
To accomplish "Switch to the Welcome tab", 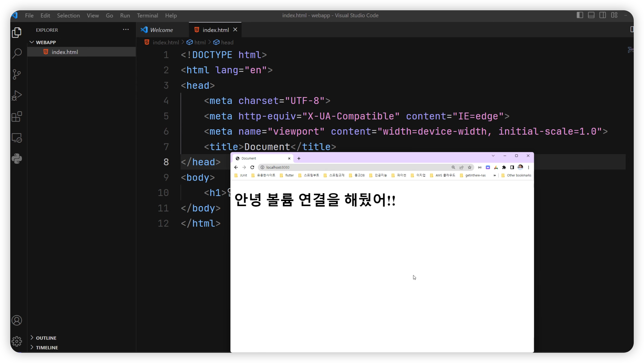I will [x=161, y=30].
